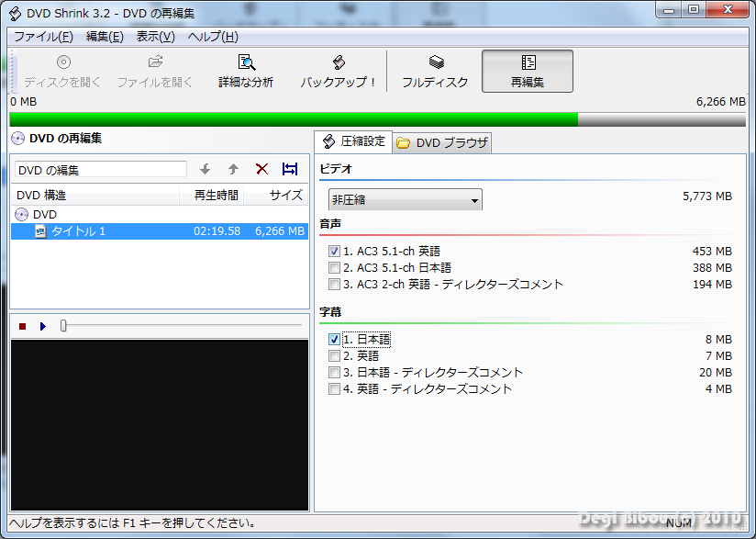Click the NUM indicator in the status bar
The image size is (756, 539).
tap(679, 523)
